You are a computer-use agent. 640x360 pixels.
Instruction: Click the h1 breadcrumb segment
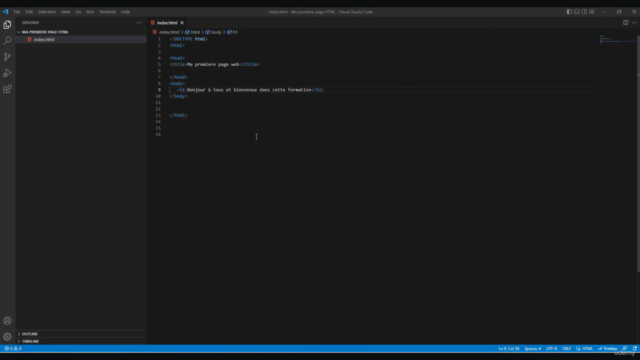coord(235,32)
